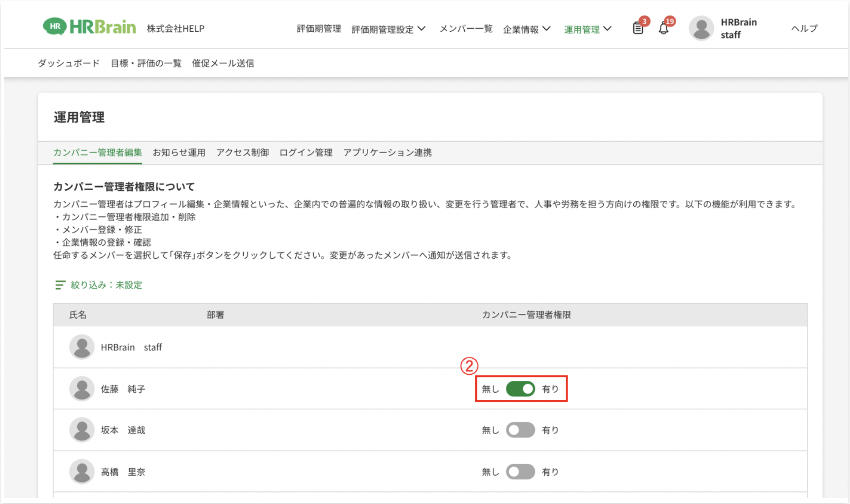Click the 氏名 column header
Screen dimensions: 850x504
(78, 315)
